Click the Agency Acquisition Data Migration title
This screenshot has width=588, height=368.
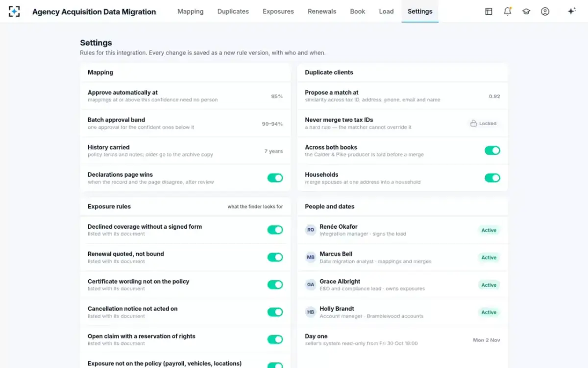point(94,12)
